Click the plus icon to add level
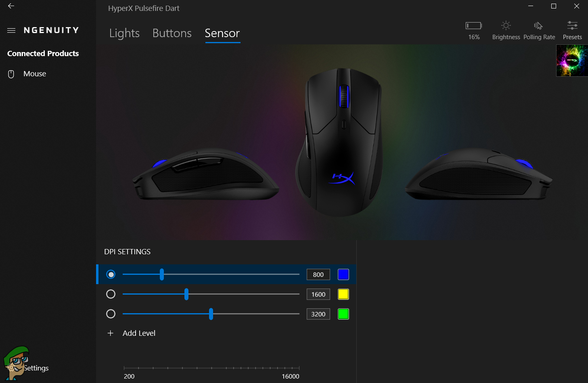This screenshot has height=383, width=588. pos(111,333)
